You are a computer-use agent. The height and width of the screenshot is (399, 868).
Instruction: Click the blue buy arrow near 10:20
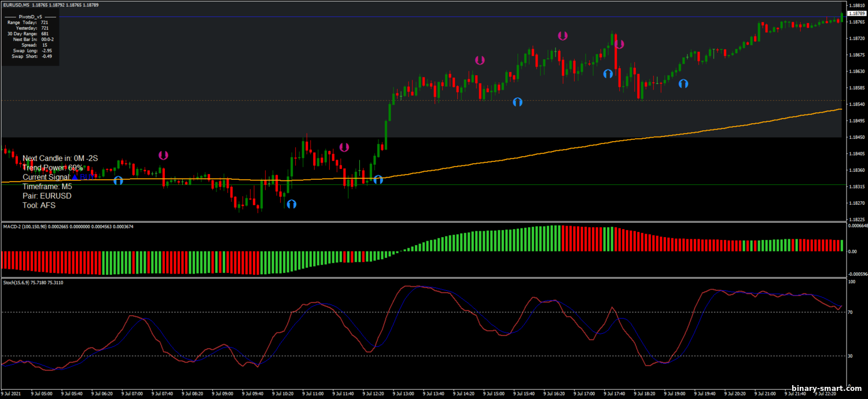(292, 204)
